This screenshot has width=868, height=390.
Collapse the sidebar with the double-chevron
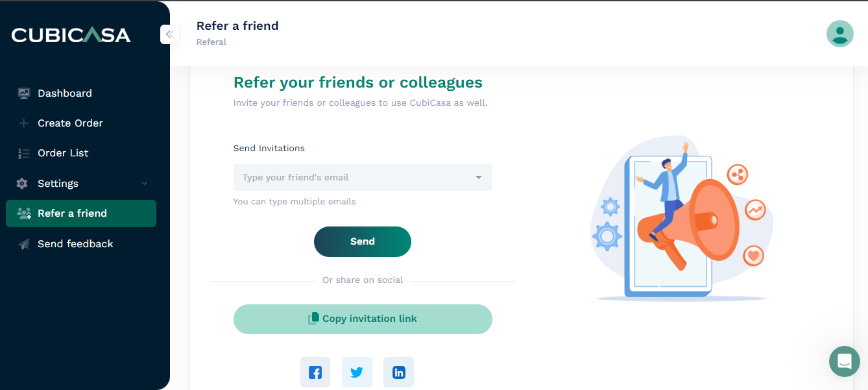tap(169, 34)
